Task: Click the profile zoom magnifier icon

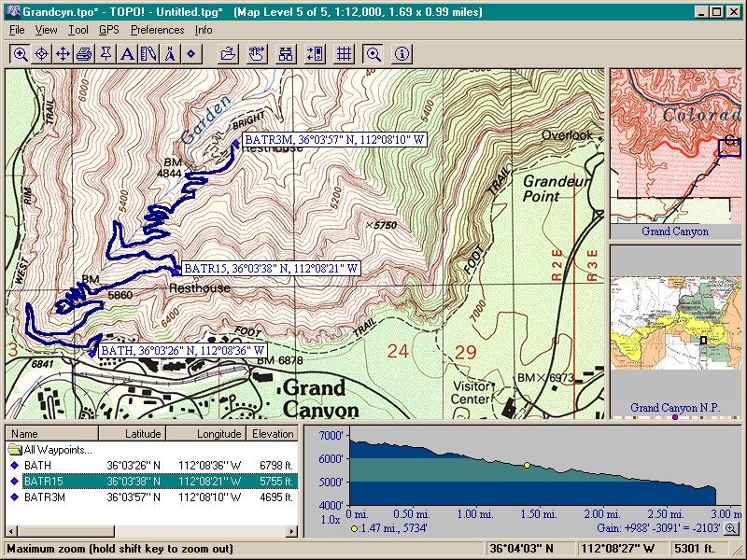Action: click(730, 527)
